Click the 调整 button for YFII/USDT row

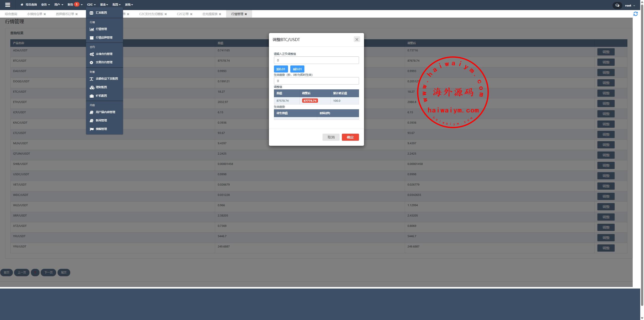tap(606, 248)
